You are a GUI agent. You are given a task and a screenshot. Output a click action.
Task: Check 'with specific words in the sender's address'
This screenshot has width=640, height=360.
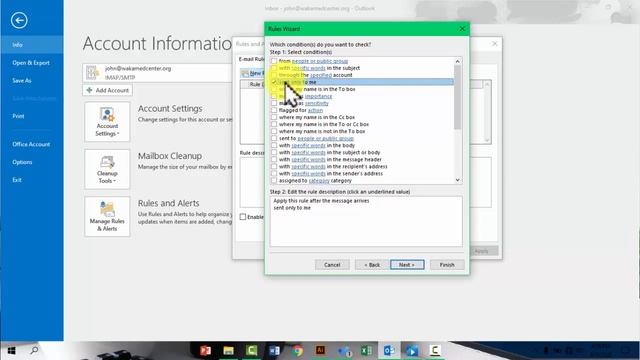[x=274, y=173]
